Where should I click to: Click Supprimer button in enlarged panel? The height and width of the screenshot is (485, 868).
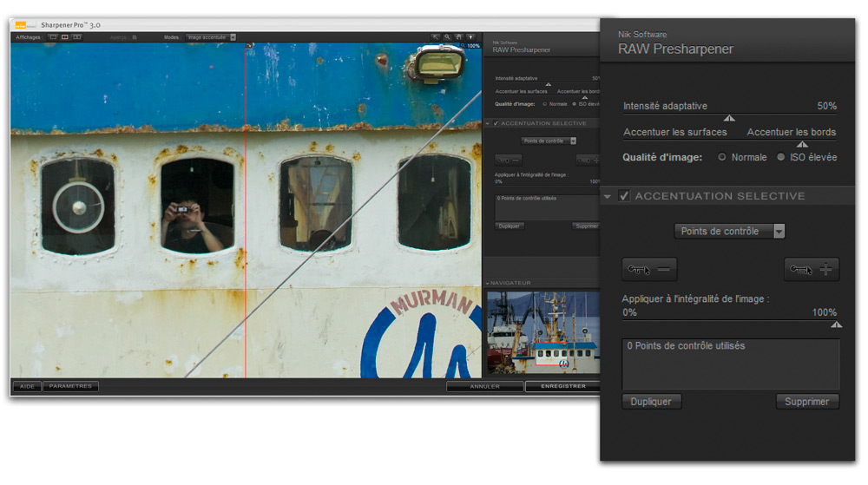tap(807, 402)
